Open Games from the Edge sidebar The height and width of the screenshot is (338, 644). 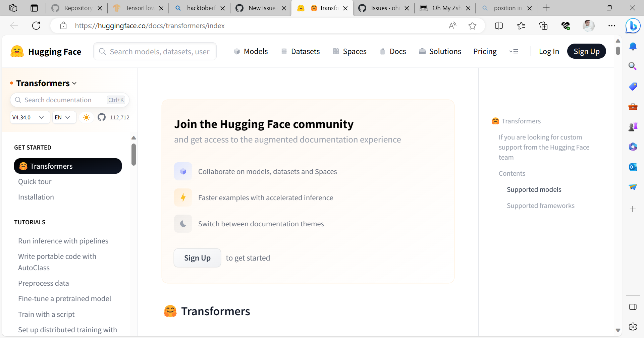click(x=633, y=126)
